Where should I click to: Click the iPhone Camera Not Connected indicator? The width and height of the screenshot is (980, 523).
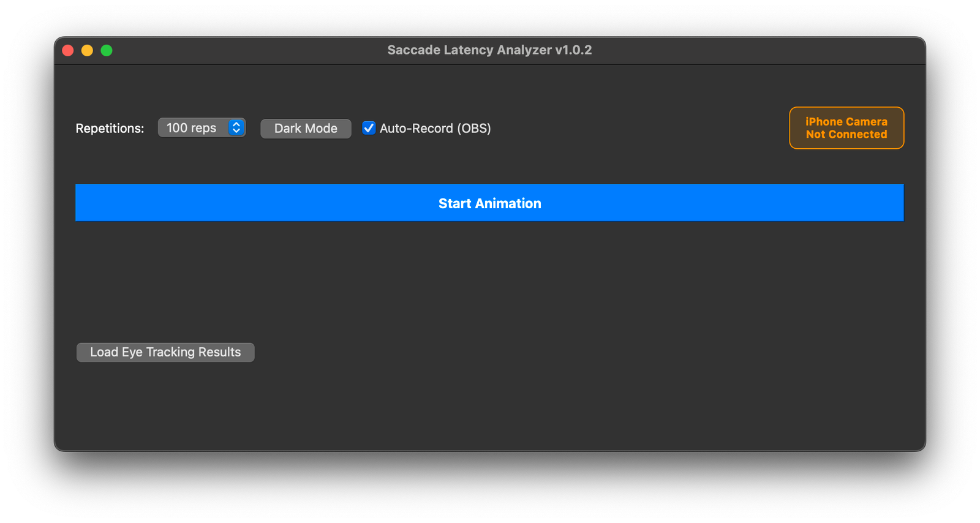click(x=846, y=128)
